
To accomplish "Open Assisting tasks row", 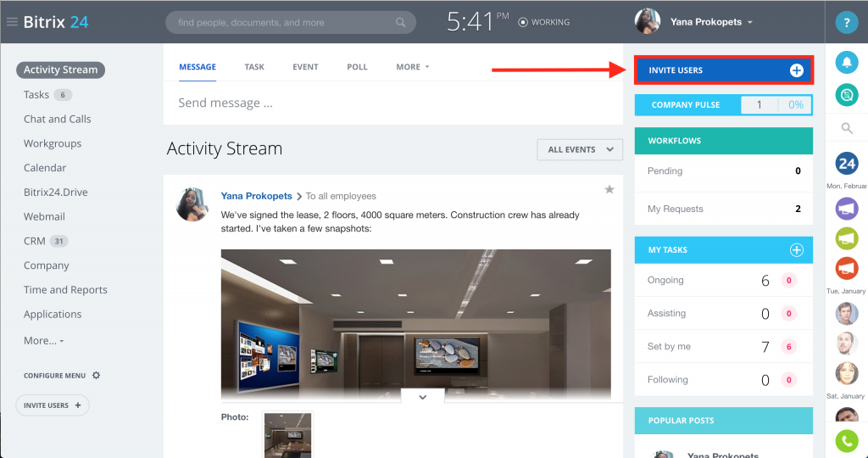I will click(x=724, y=314).
